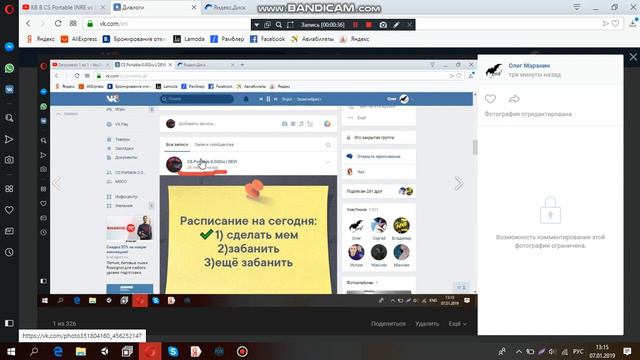Open Олег Маранин's profile
640x360 pixels.
tap(529, 66)
